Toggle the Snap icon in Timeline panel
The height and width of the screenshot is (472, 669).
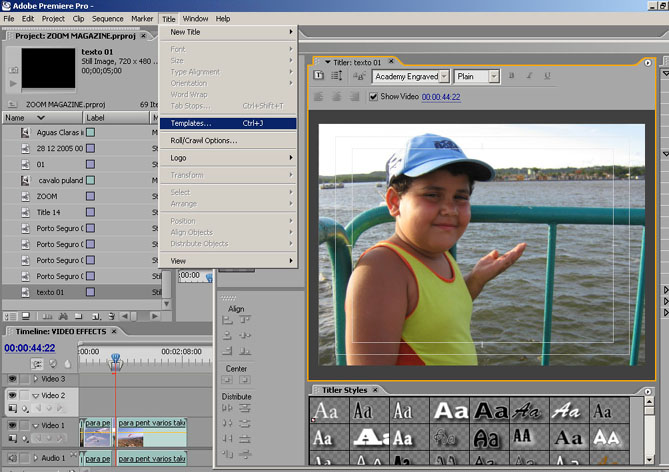37,364
